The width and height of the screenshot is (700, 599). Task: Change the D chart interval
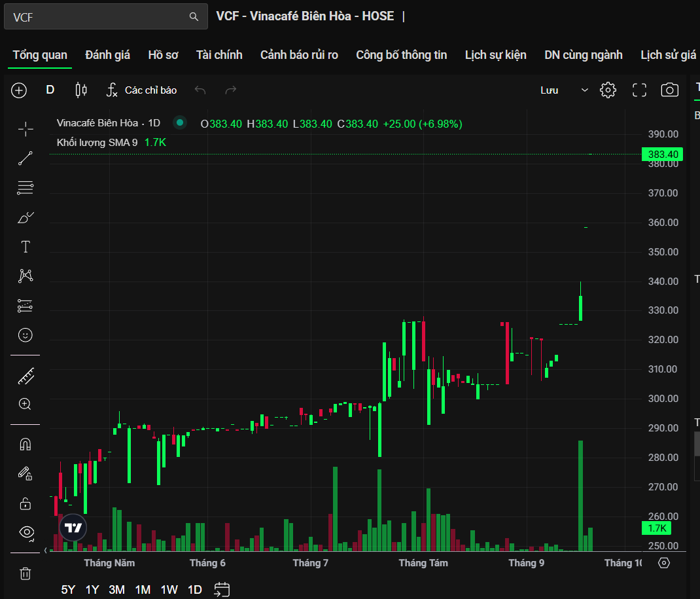pos(50,90)
